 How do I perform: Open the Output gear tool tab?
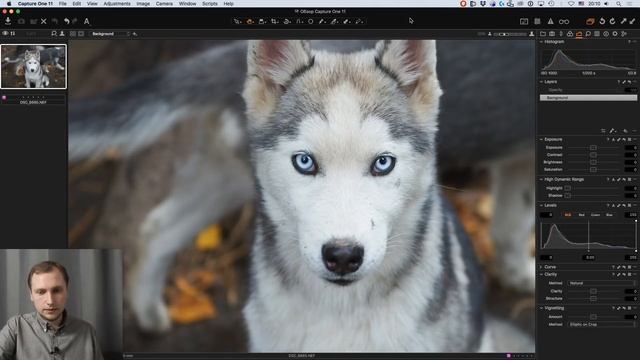click(x=615, y=34)
